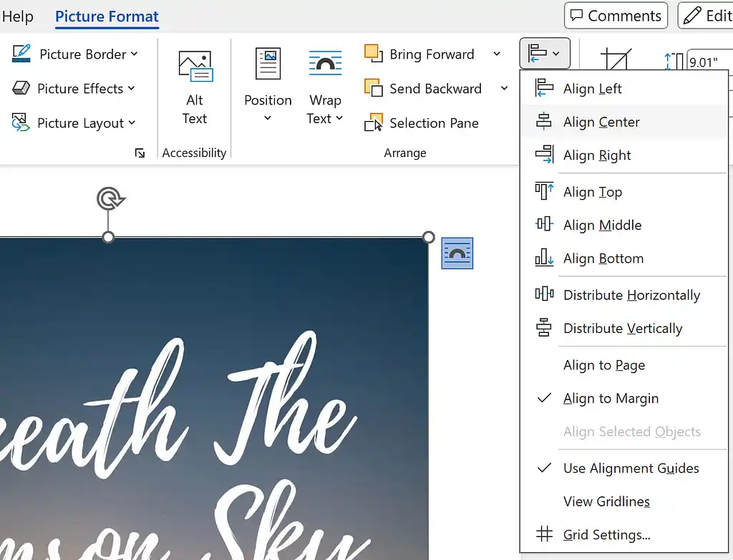Screen dimensions: 733x560
Task: Click the Selection Pane icon
Action: coord(374,122)
